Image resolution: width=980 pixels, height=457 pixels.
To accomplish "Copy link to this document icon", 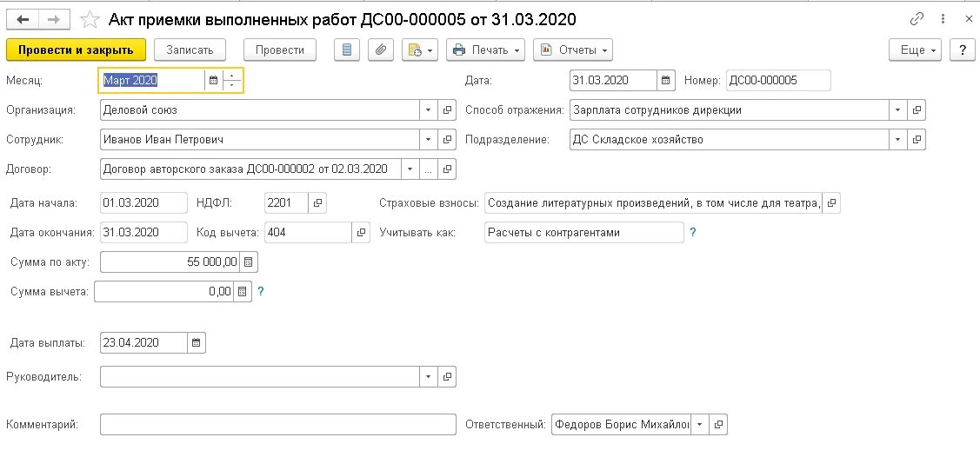I will point(917,19).
